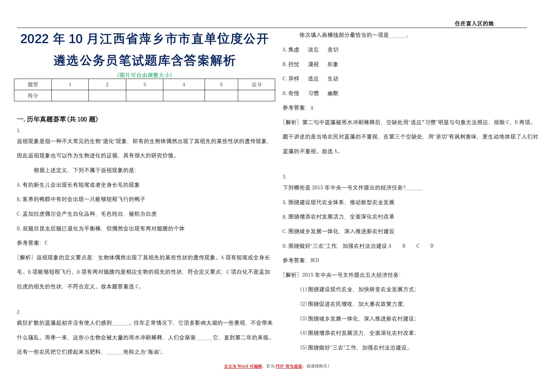Click the item '(1)围绕建设现代农业, 加快转变农业发展方式;'
Image resolution: width=555 pixels, height=392 pixels.
pos(358,289)
